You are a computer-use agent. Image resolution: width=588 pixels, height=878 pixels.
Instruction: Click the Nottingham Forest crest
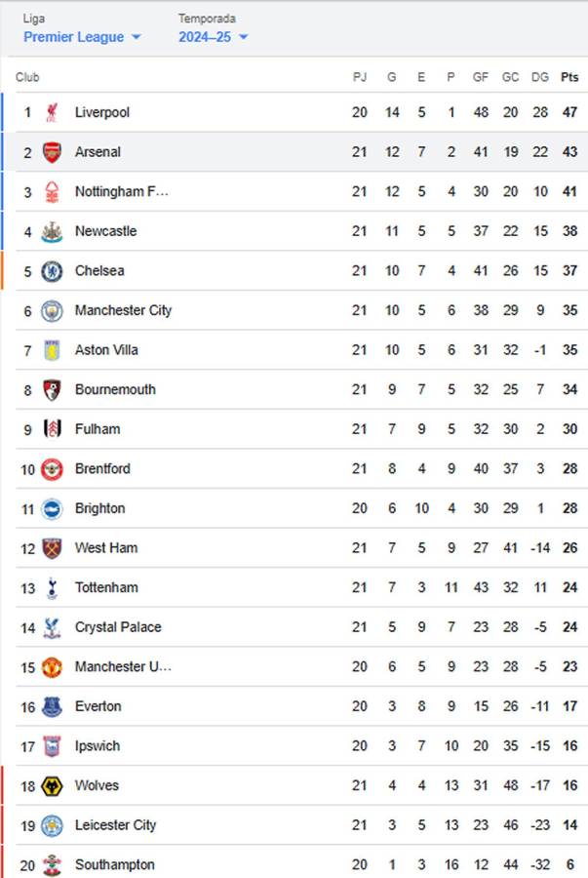point(51,192)
